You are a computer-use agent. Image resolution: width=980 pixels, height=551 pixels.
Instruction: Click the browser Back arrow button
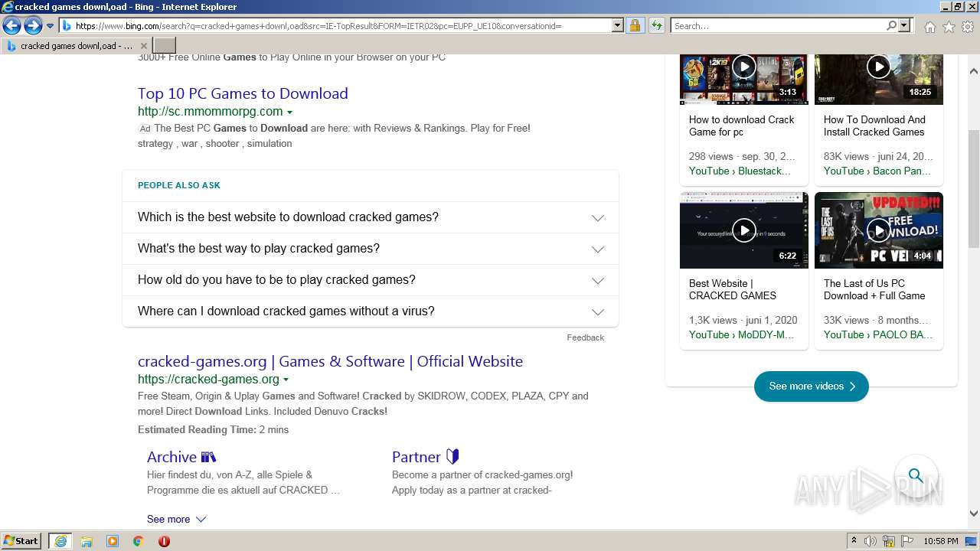click(11, 26)
